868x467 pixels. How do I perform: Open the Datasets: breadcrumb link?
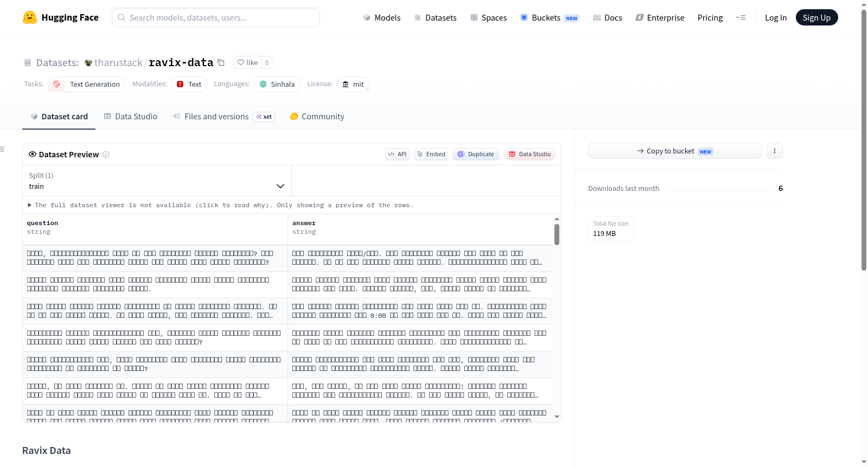(58, 62)
